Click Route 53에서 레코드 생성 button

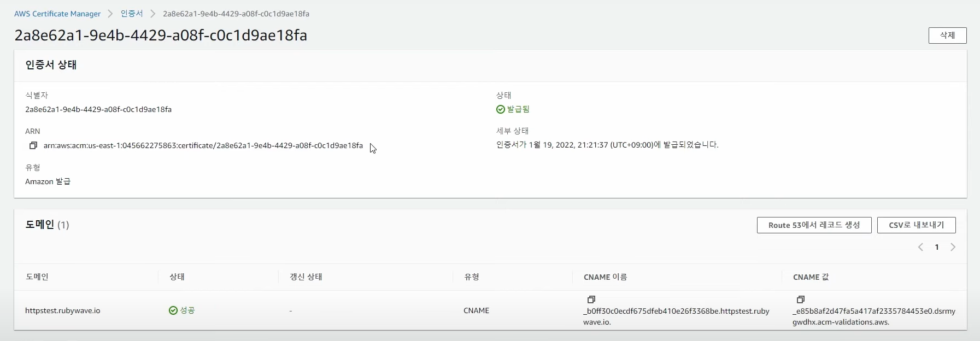click(x=814, y=225)
